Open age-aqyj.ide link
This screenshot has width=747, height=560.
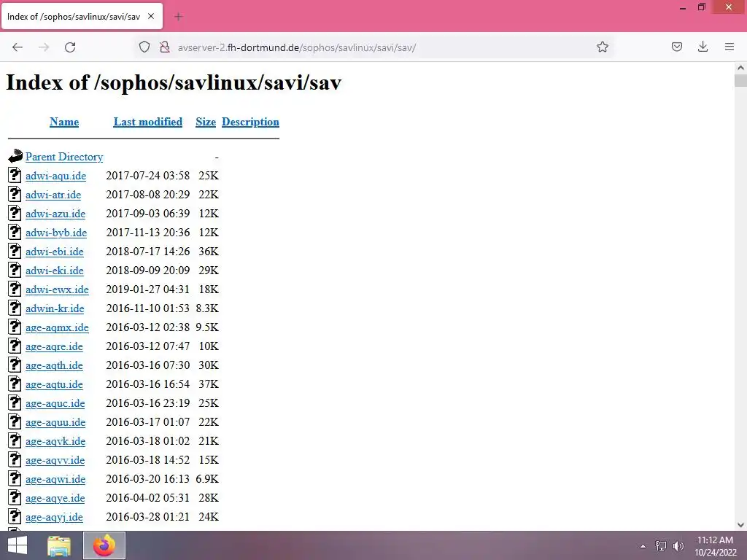[54, 517]
